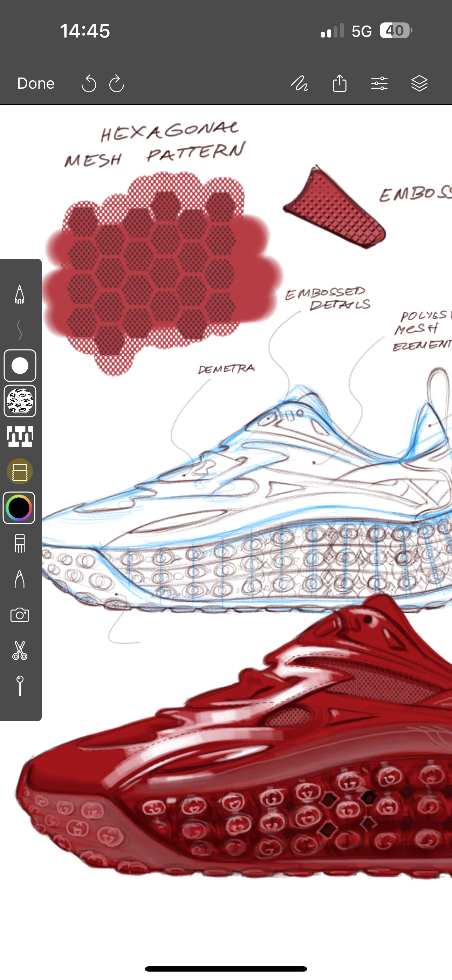Select the piano-key pattern tool
The width and height of the screenshot is (452, 980).
pos(20,436)
